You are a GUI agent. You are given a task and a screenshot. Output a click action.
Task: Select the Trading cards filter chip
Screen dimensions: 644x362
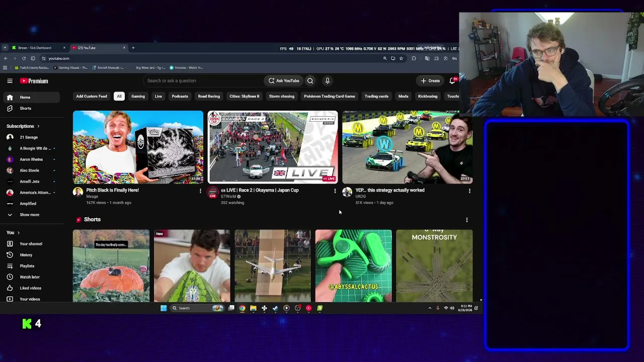point(376,96)
